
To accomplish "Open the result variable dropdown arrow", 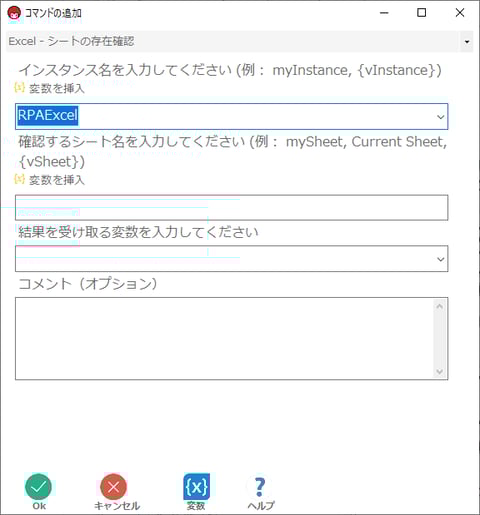I will click(441, 259).
